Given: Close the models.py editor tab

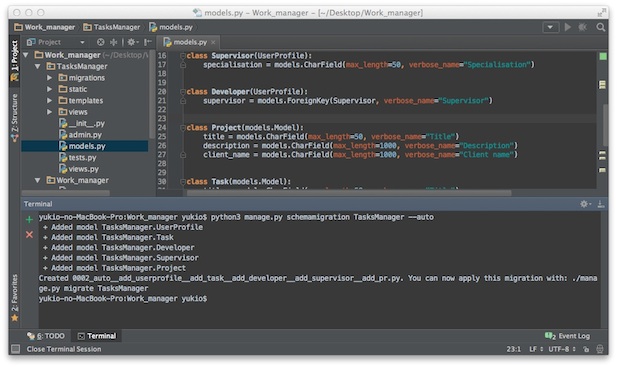Looking at the screenshot, I should [x=213, y=42].
